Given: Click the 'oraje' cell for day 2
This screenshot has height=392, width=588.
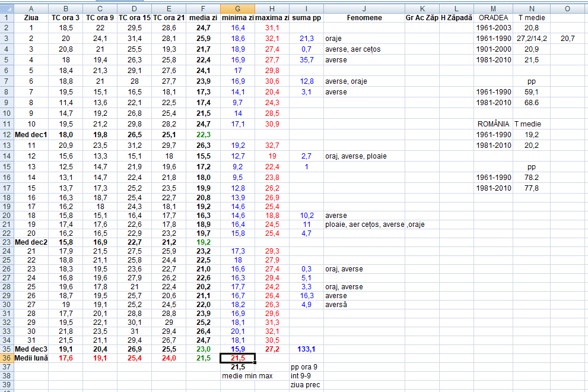Looking at the screenshot, I should pos(364,38).
